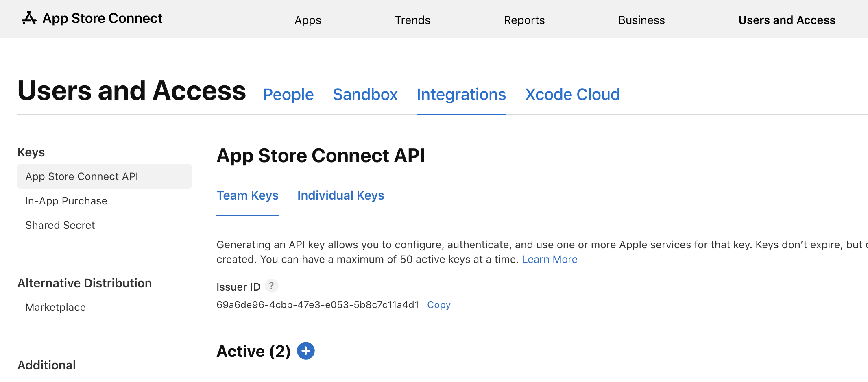Open Marketplace under Alternative Distribution
Image resolution: width=868 pixels, height=382 pixels.
[56, 307]
